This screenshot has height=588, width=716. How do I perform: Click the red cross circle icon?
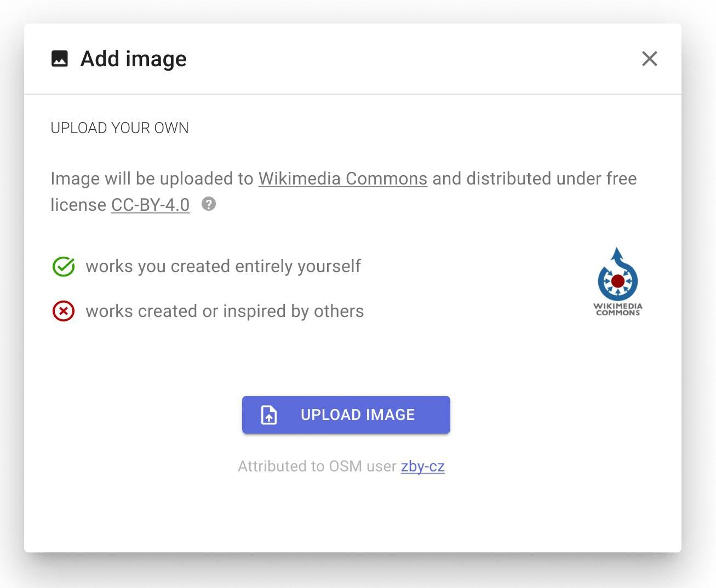[x=64, y=312]
